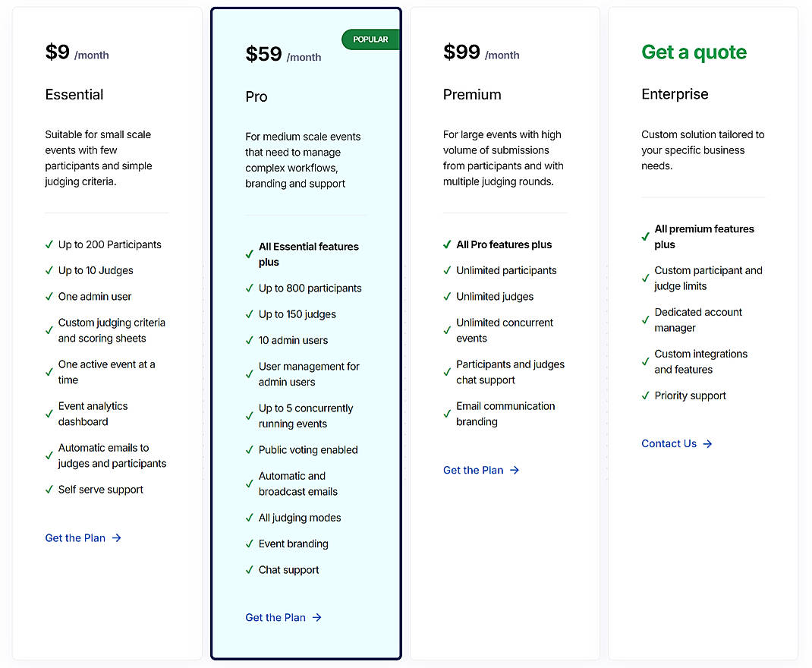Select the POPULAR badge on the Pro plan
The image size is (812, 668).
[x=370, y=39]
